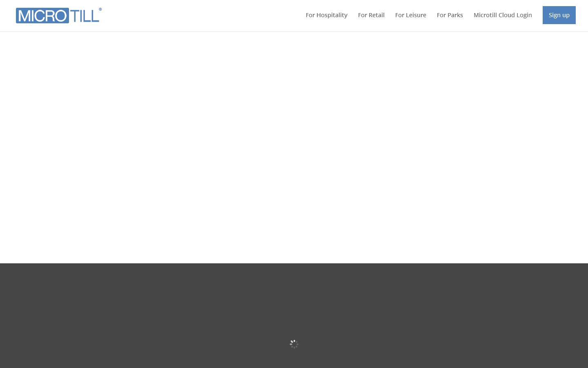Click the word Retail in the top menu
This screenshot has width=588, height=368.
tap(376, 15)
